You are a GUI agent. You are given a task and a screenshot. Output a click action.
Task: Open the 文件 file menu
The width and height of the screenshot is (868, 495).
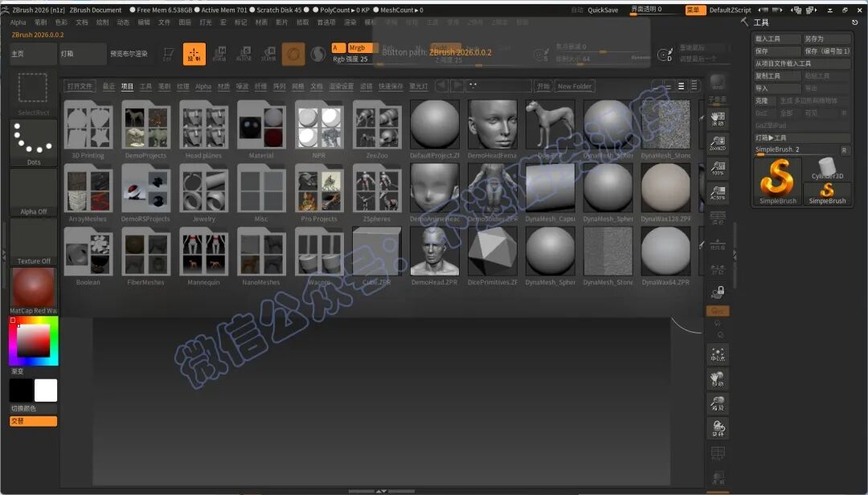click(x=164, y=22)
